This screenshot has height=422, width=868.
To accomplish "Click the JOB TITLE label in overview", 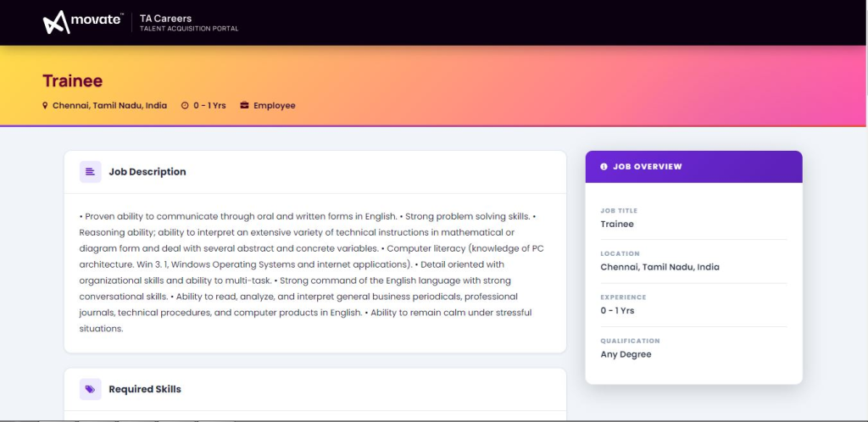I will (x=619, y=211).
